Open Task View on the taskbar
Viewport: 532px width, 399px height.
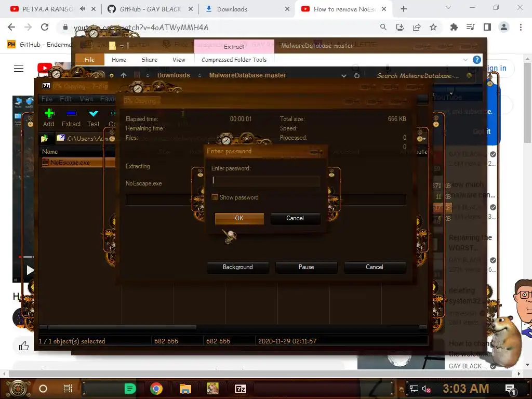pyautogui.click(x=68, y=389)
